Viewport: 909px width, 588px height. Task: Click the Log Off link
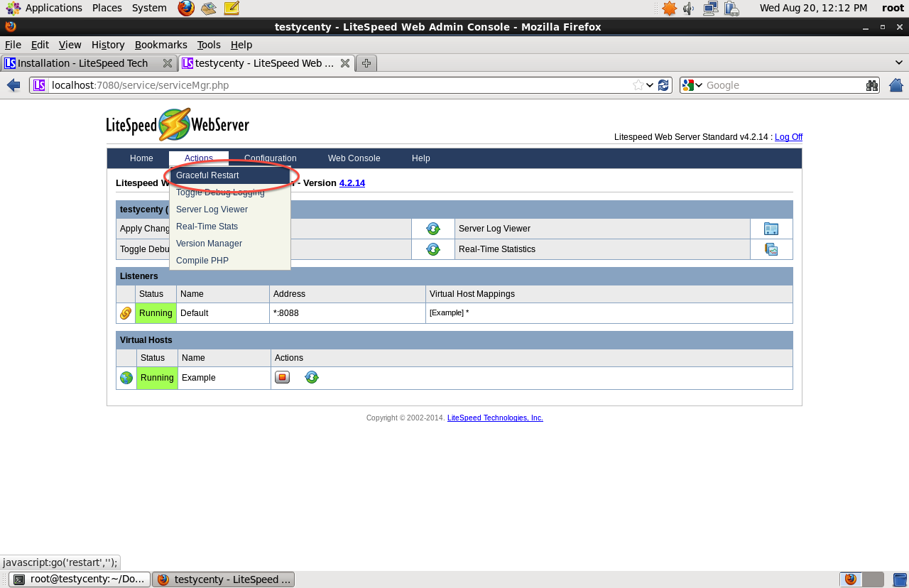click(788, 137)
